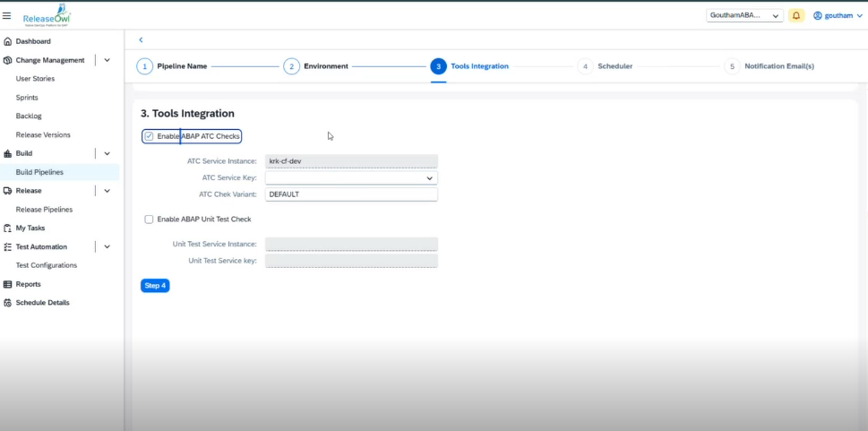Open the notification bell icon
The image size is (868, 431).
pyautogui.click(x=795, y=15)
